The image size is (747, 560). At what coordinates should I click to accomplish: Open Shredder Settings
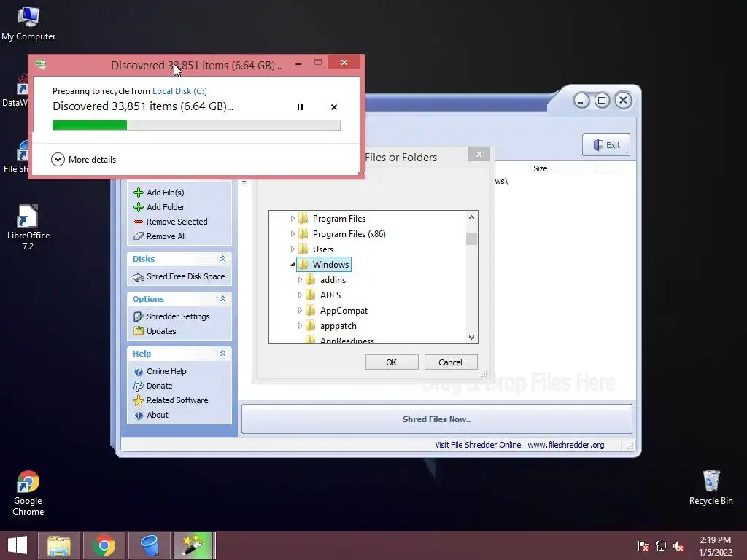coord(171,316)
